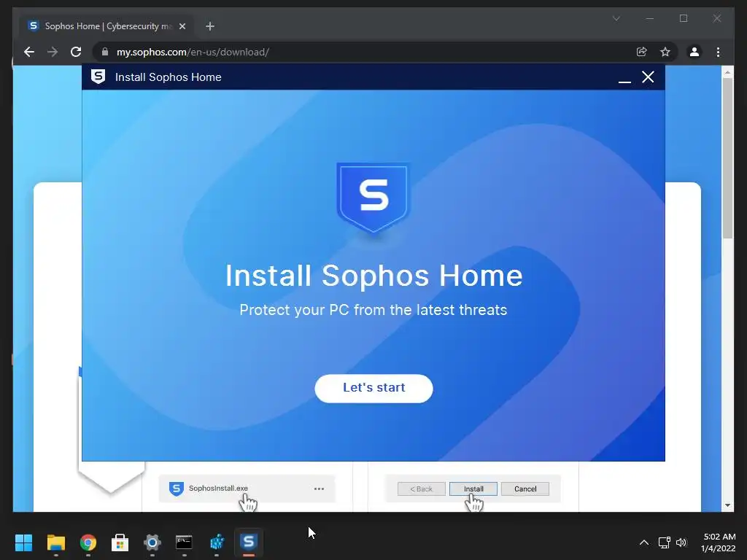The image size is (747, 560).
Task: Close the Sophos Home browser tab
Action: [x=182, y=26]
